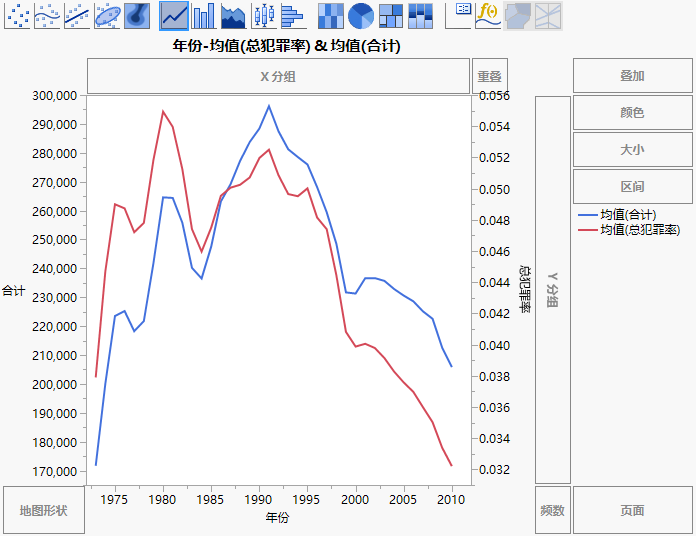Screen dimensions: 696x536
Task: Choose the Area chart element icon
Action: point(233,15)
